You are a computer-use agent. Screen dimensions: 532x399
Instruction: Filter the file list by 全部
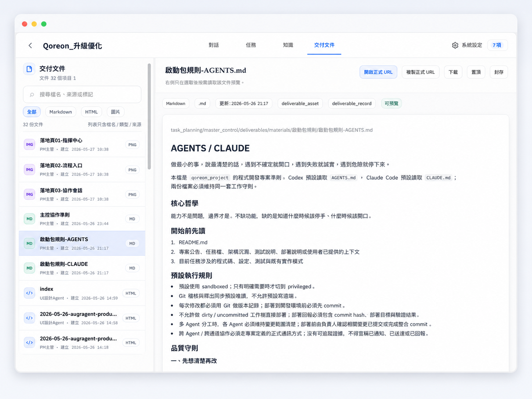coord(32,112)
